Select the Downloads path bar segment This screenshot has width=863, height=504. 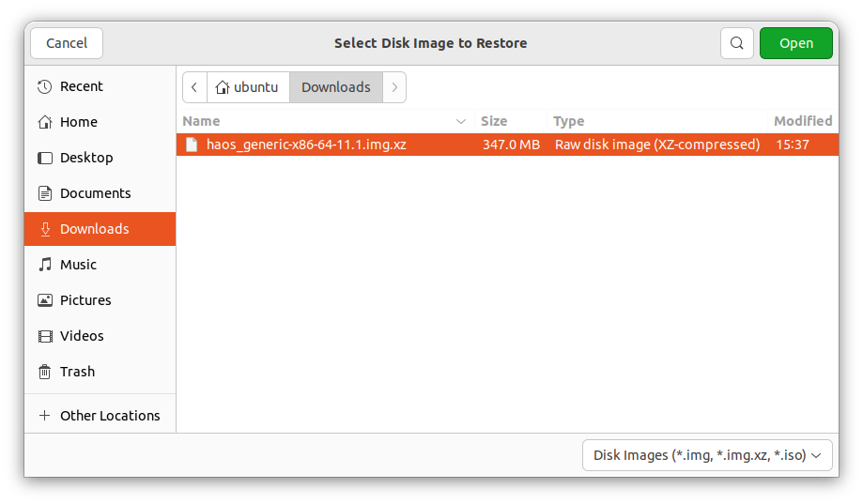click(335, 87)
